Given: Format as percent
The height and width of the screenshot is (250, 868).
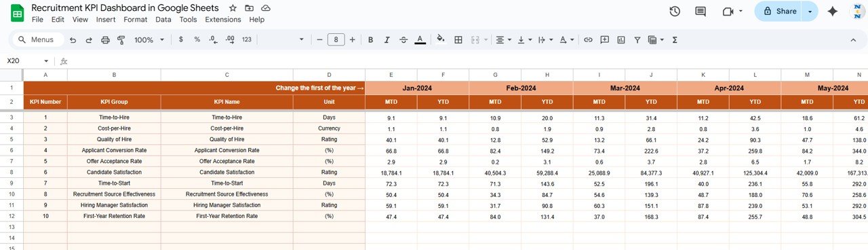Looking at the screenshot, I should tap(197, 40).
